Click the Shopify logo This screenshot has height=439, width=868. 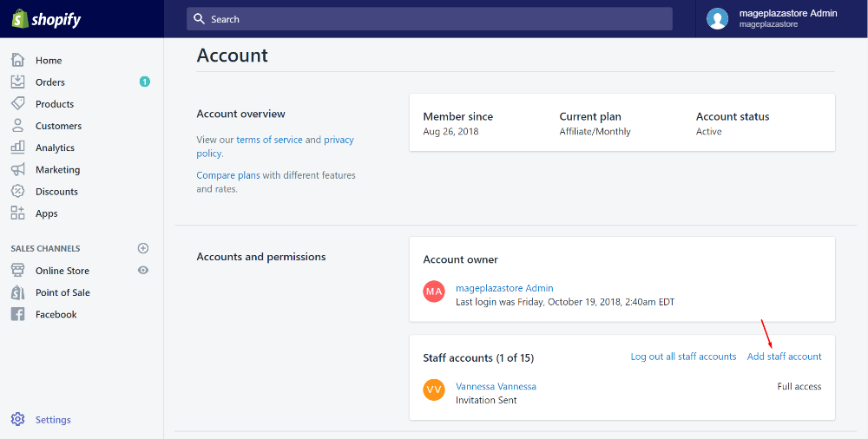tap(47, 19)
